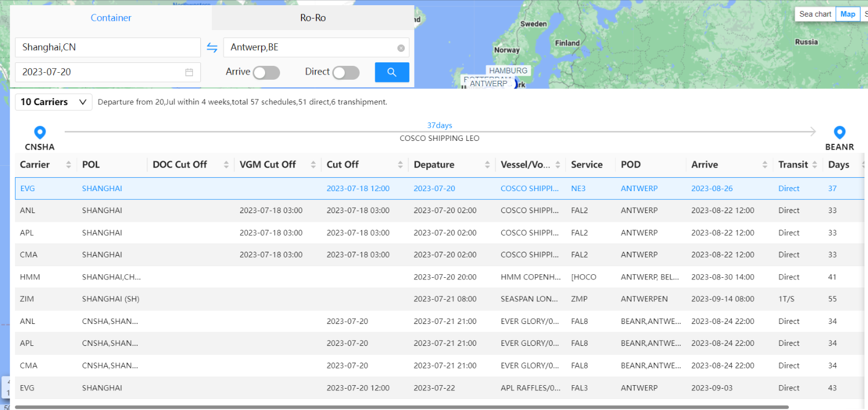Screen dimensions: 868x410
Task: Click the blue magnifier search button
Action: tap(392, 72)
